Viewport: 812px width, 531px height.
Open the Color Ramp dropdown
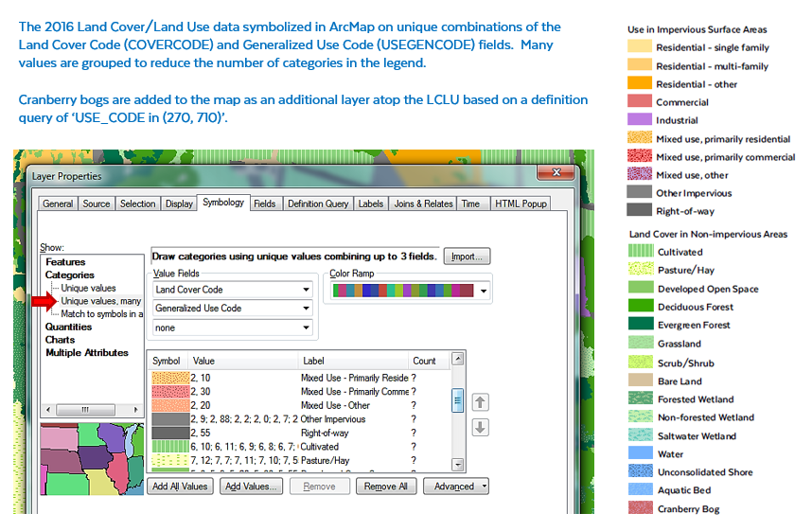tap(484, 292)
